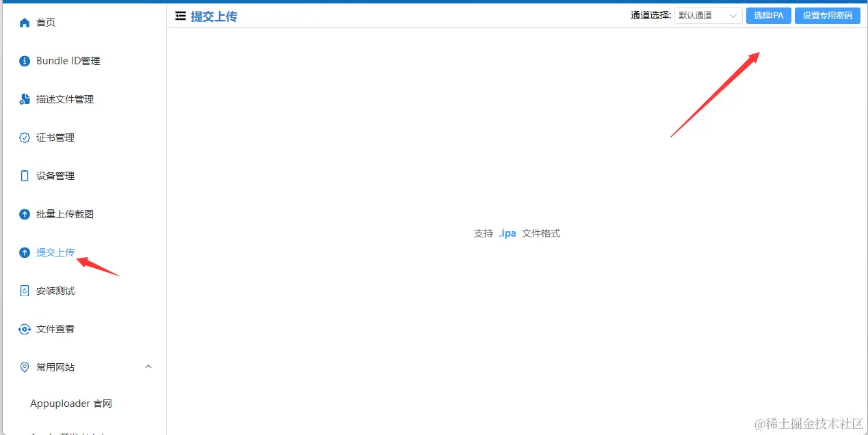Click the certificate badge icon beside 证书管理

25,137
